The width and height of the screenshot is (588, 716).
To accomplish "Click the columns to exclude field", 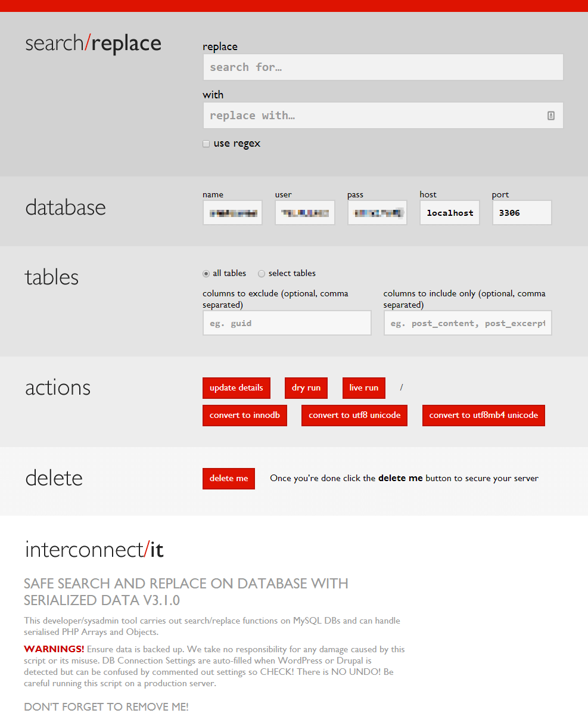I will [x=287, y=323].
